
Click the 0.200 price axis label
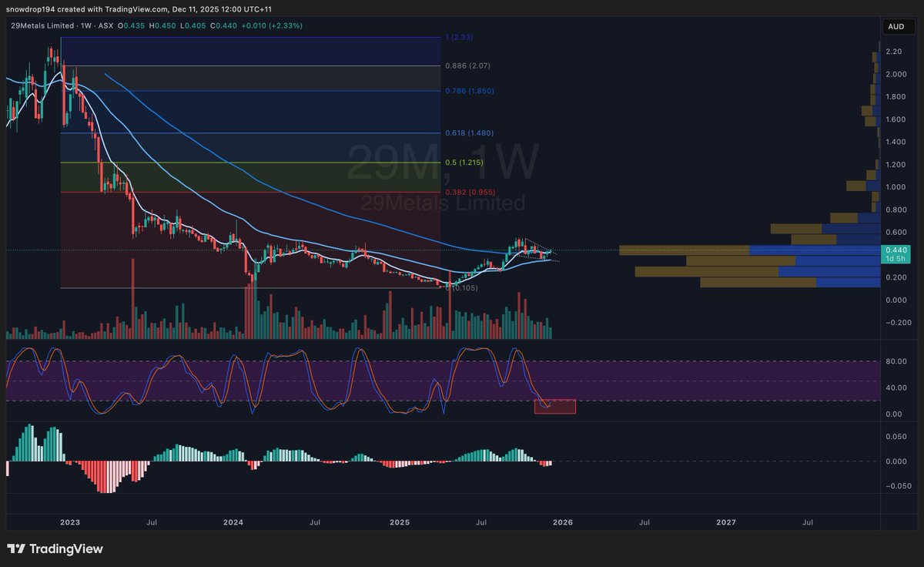click(896, 277)
